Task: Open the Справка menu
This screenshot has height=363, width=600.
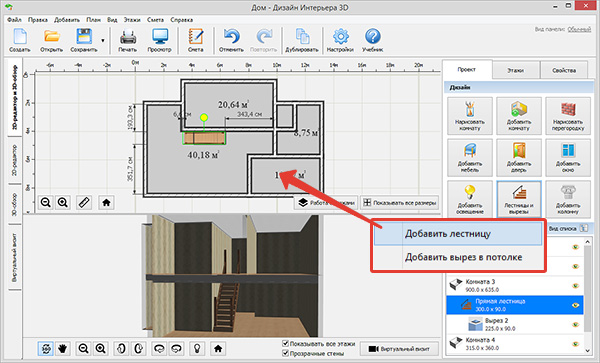Action: pyautogui.click(x=182, y=20)
